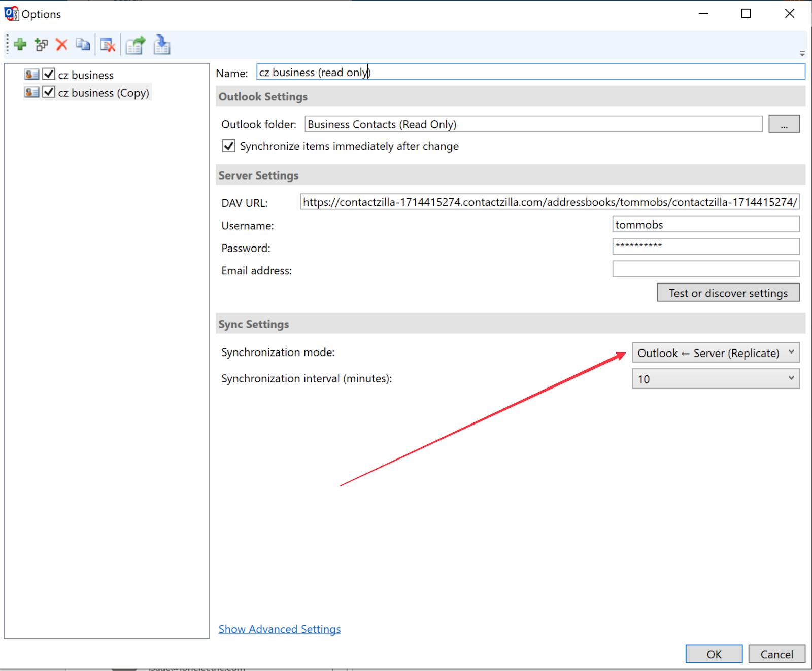Click the 'Synchronization mode:' label
This screenshot has height=671, width=812.
click(x=278, y=352)
